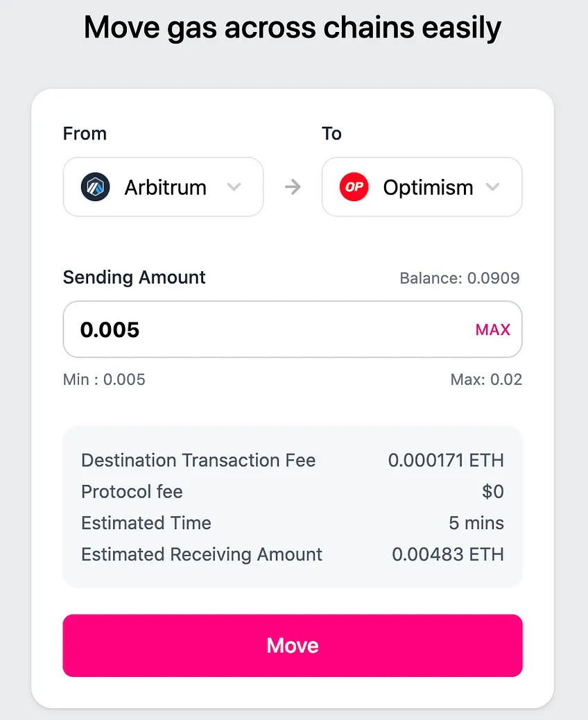Click the Max: 0.02 label
This screenshot has height=720, width=588.
[486, 379]
